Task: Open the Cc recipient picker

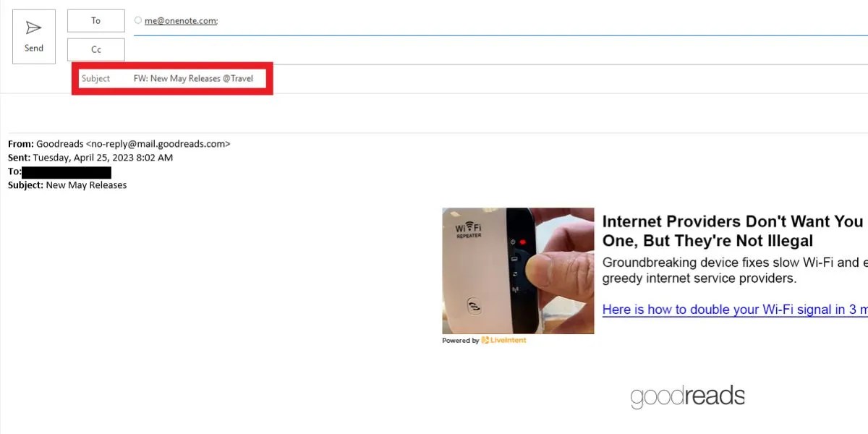Action: click(x=95, y=49)
